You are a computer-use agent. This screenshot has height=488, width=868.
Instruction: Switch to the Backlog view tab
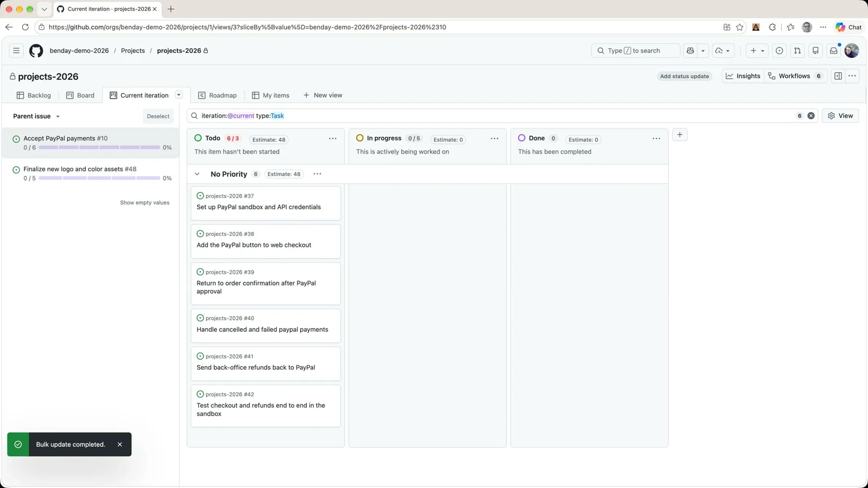[x=34, y=95]
